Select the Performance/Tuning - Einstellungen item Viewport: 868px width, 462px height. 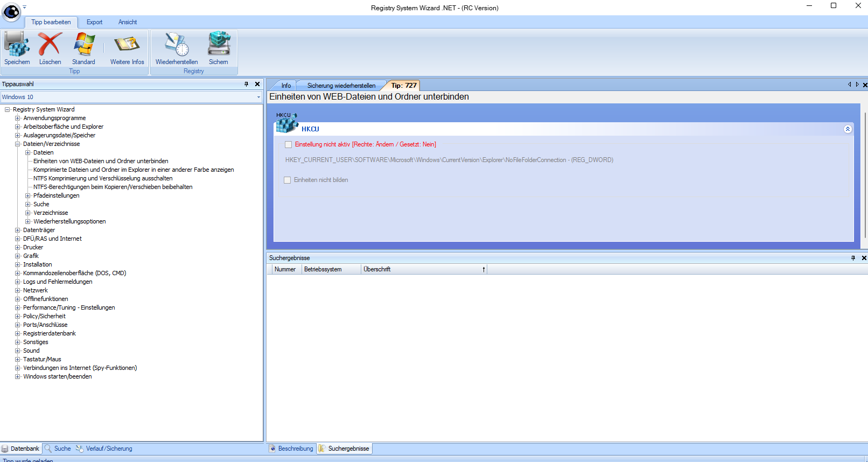point(69,307)
